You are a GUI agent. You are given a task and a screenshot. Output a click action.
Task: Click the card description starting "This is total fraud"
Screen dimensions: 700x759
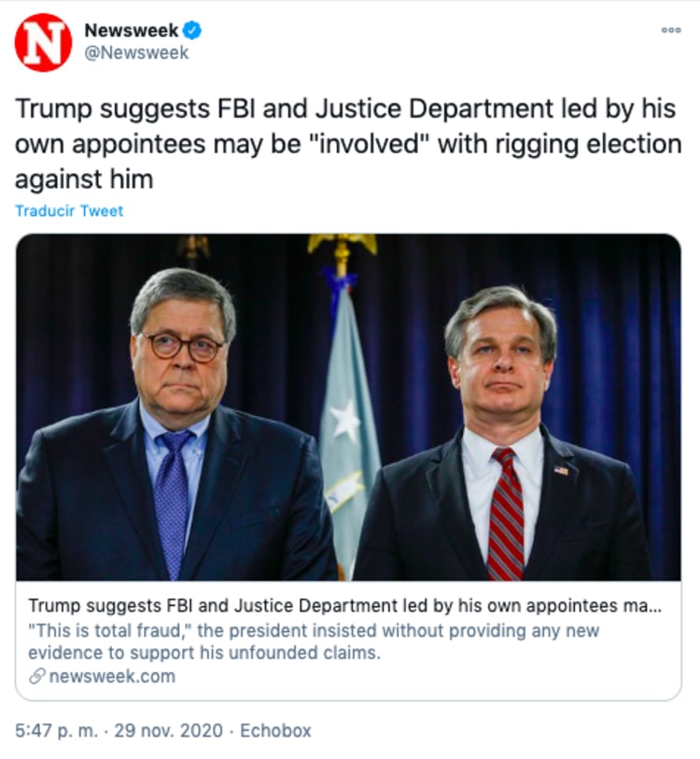314,631
